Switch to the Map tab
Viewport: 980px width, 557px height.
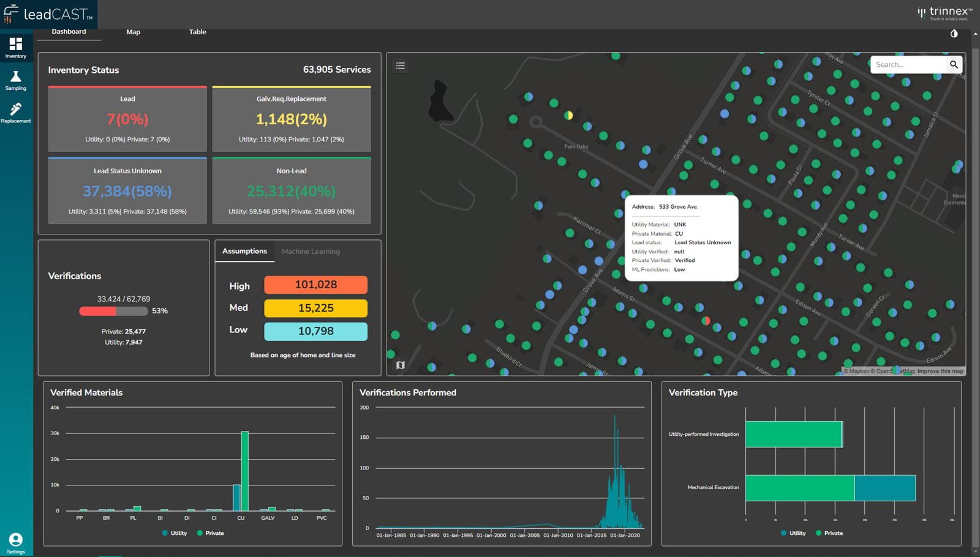tap(133, 32)
